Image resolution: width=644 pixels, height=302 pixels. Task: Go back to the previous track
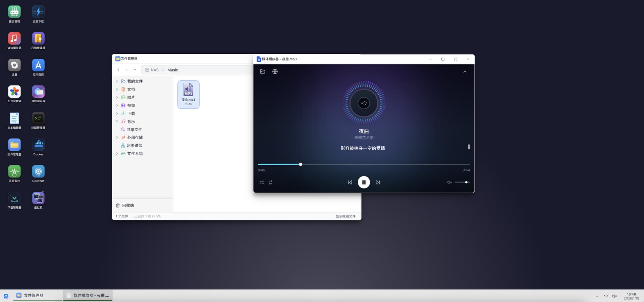[350, 182]
